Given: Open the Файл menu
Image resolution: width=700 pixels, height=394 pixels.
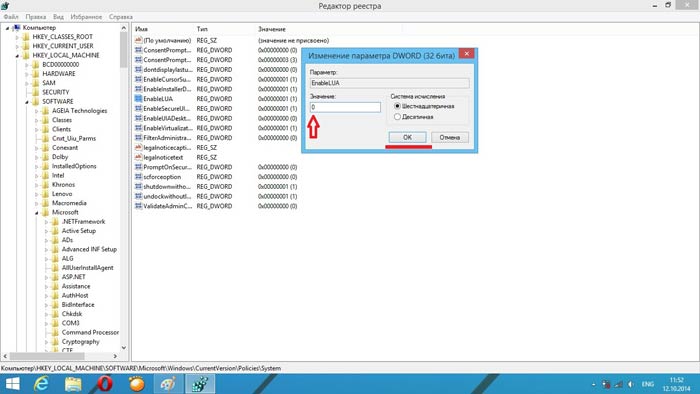Looking at the screenshot, I should [x=11, y=17].
